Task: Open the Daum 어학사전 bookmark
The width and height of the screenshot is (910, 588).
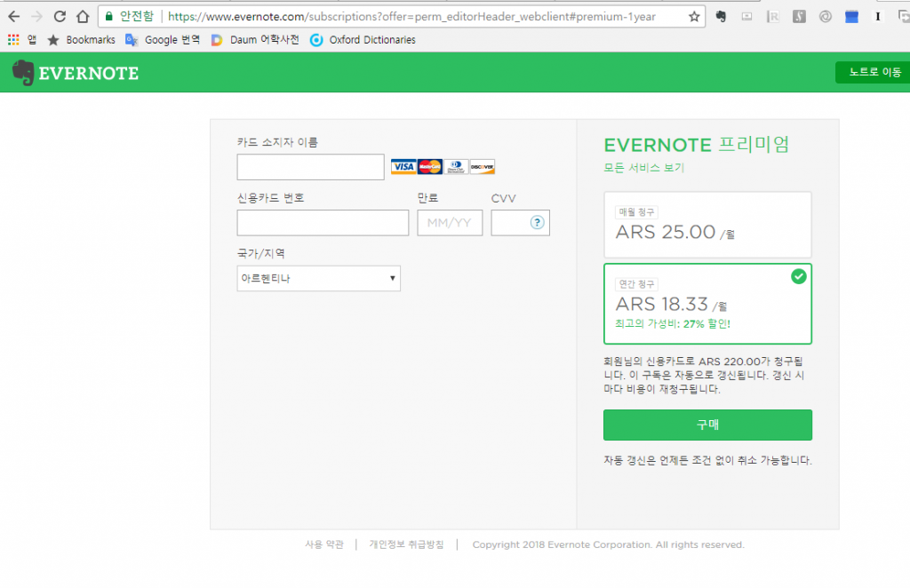Action: tap(255, 39)
